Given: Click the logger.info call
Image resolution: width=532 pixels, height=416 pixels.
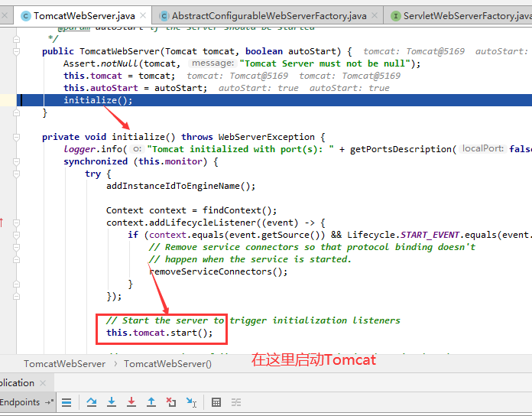Looking at the screenshot, I should pos(92,149).
